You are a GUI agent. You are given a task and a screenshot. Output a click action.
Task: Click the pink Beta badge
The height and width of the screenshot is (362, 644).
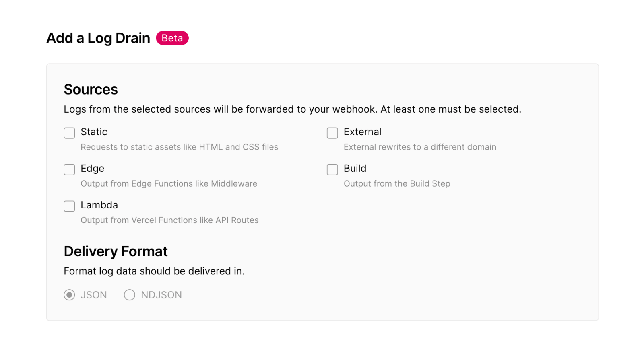172,38
